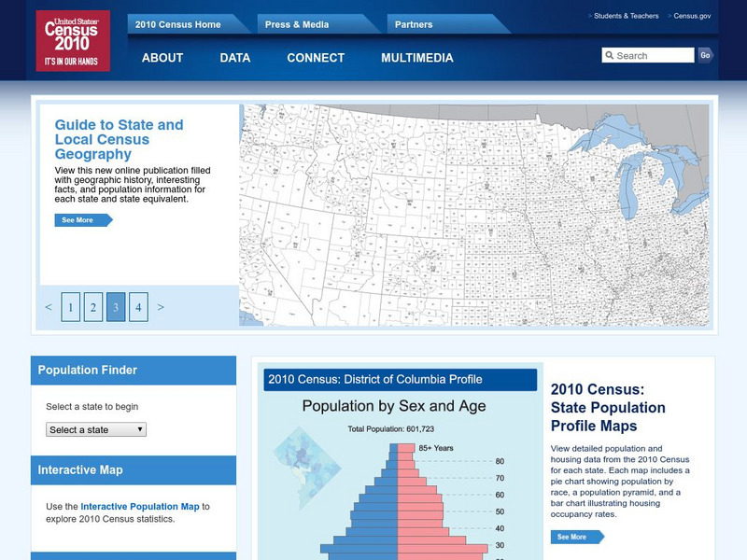Follow the Students & Teachers link
747x560 pixels.
point(626,16)
